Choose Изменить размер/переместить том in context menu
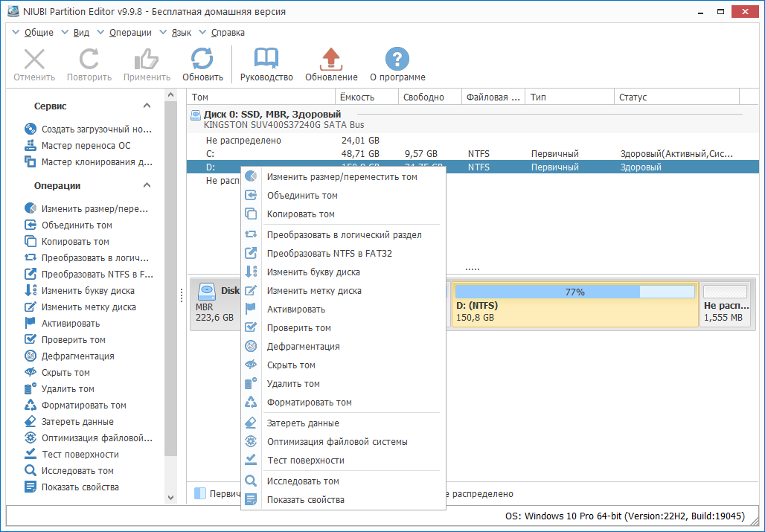Screen dimensions: 765x532 pos(344,176)
